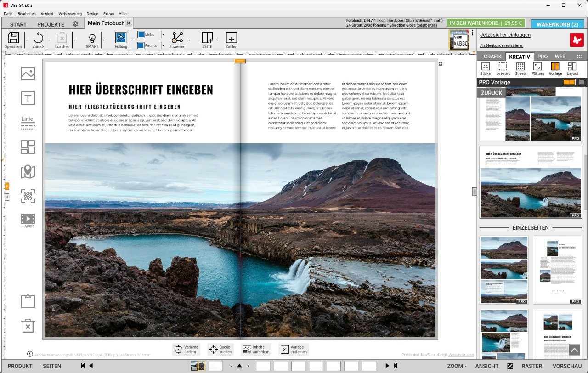The height and width of the screenshot is (373, 588).
Task: Open the ZOOM dropdown
Action: point(457,366)
